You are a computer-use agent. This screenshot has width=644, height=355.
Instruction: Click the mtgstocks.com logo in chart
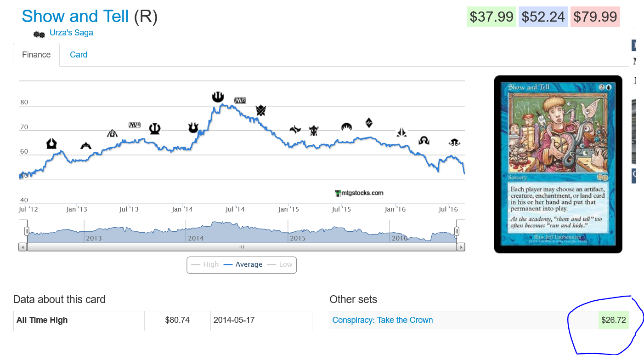pyautogui.click(x=359, y=193)
